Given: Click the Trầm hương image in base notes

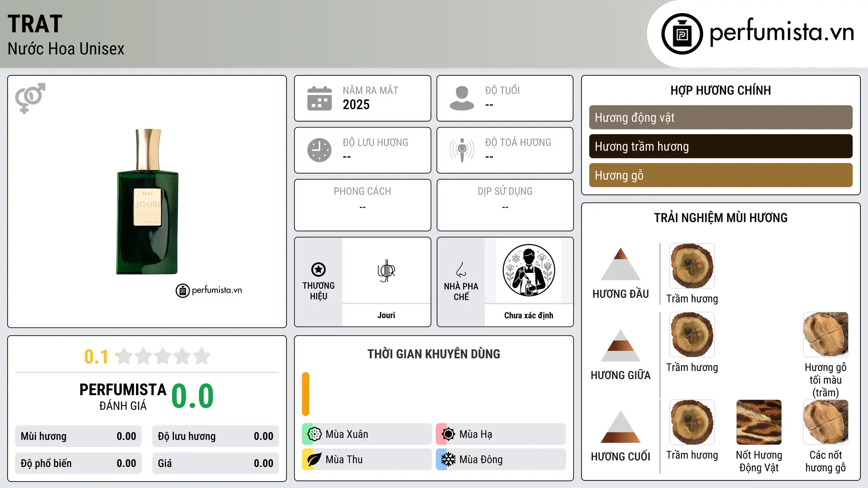Looking at the screenshot, I should [x=692, y=422].
